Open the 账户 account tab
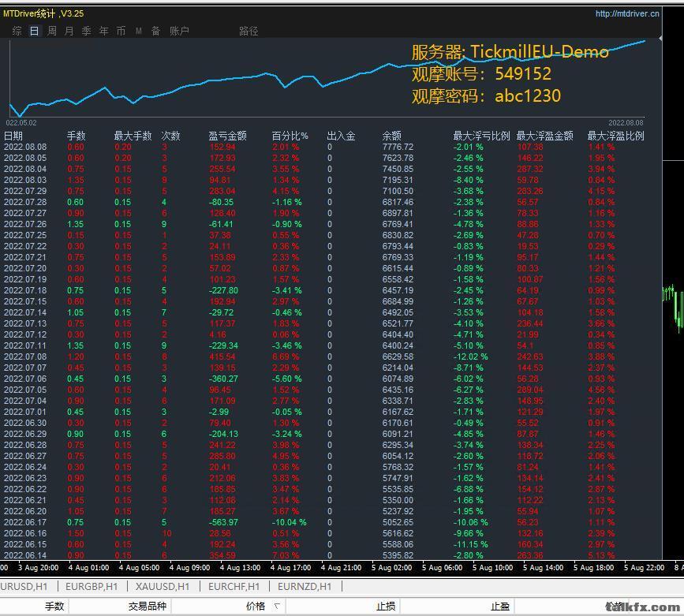The image size is (684, 616). [179, 31]
